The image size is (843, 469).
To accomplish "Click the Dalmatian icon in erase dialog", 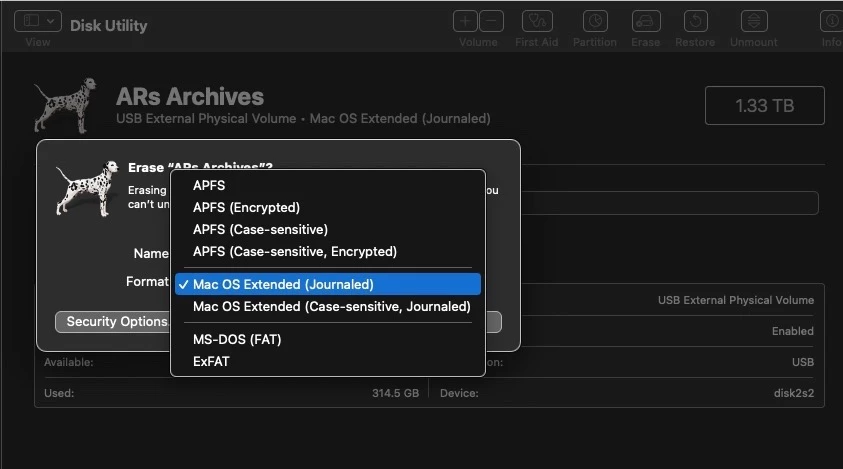I will (x=87, y=188).
